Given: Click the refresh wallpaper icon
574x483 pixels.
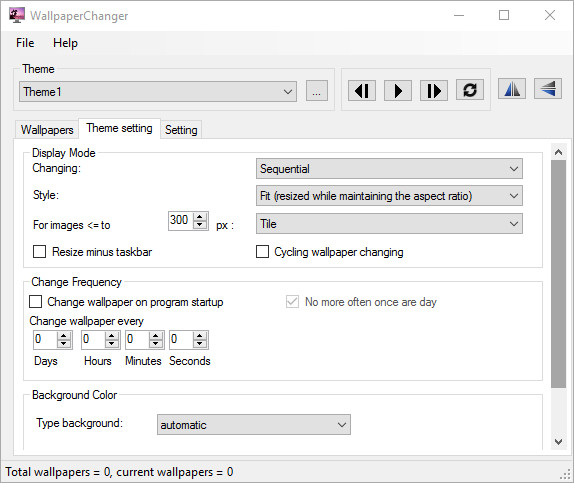Looking at the screenshot, I should (470, 90).
